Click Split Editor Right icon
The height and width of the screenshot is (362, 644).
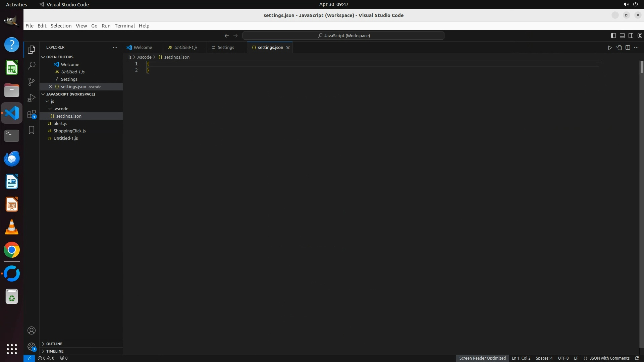pyautogui.click(x=628, y=48)
